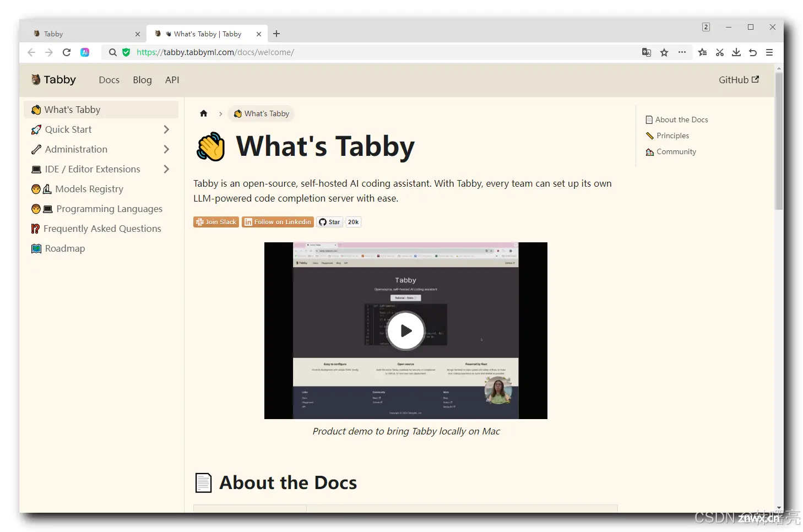803x532 pixels.
Task: Click the Join Slack badge
Action: pyautogui.click(x=216, y=222)
